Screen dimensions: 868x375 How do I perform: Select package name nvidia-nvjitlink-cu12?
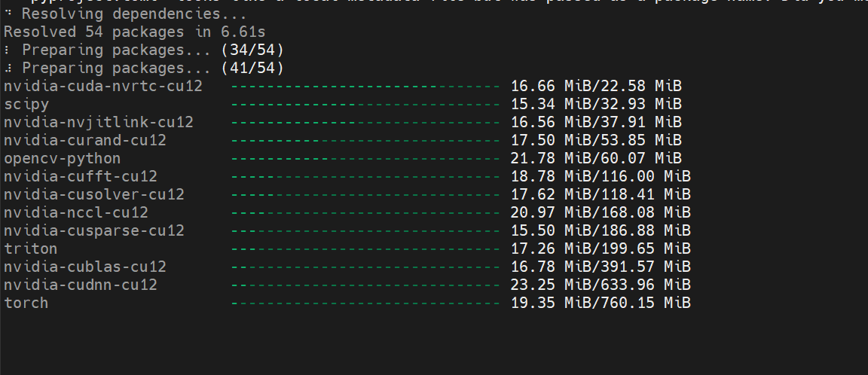99,122
